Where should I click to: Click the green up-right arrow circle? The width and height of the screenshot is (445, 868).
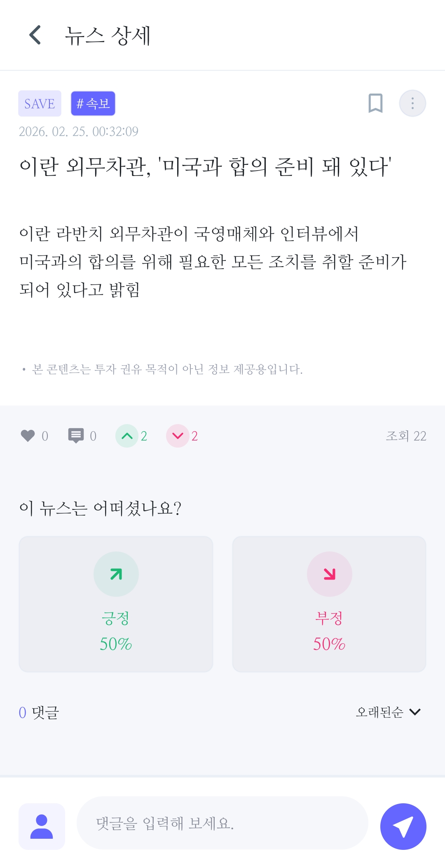(x=116, y=574)
